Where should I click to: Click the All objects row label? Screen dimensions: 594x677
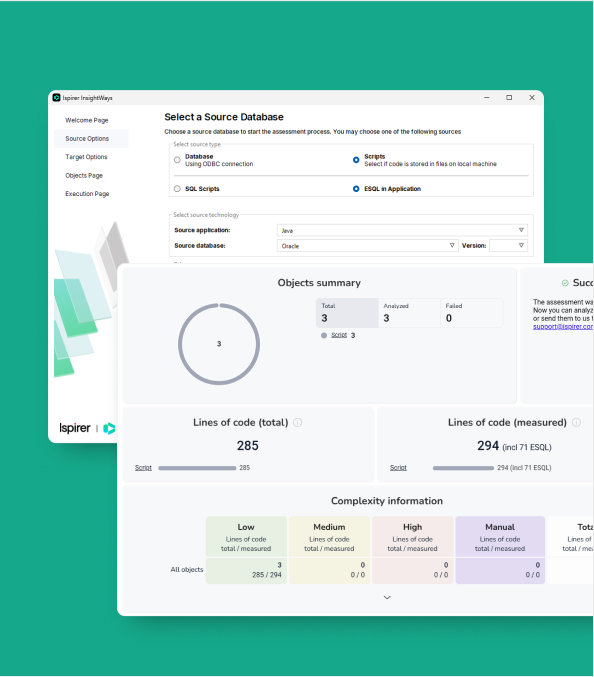click(x=186, y=569)
